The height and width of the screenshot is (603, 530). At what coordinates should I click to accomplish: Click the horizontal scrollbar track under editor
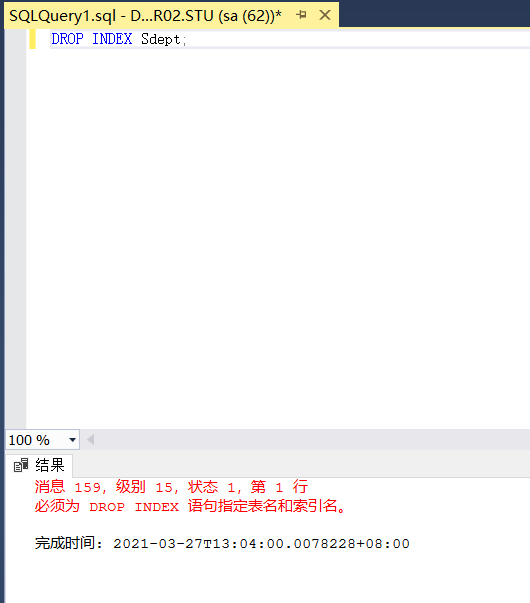(313, 439)
